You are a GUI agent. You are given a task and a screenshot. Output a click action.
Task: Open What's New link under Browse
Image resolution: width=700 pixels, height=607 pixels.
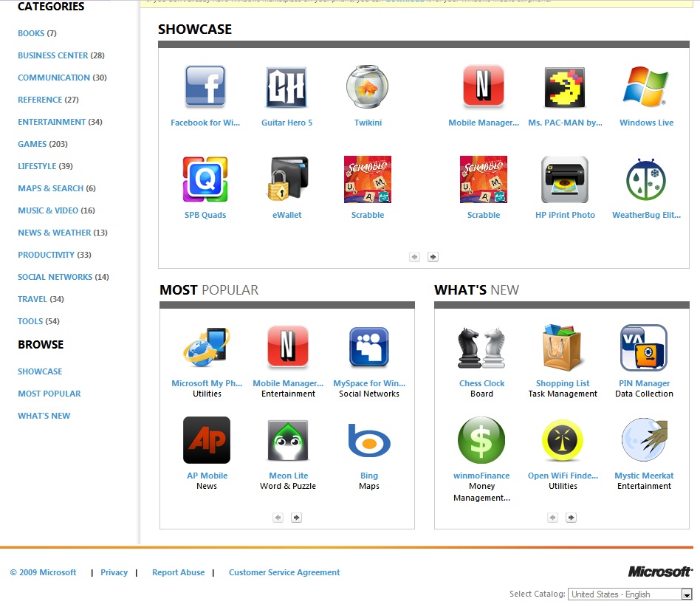44,416
